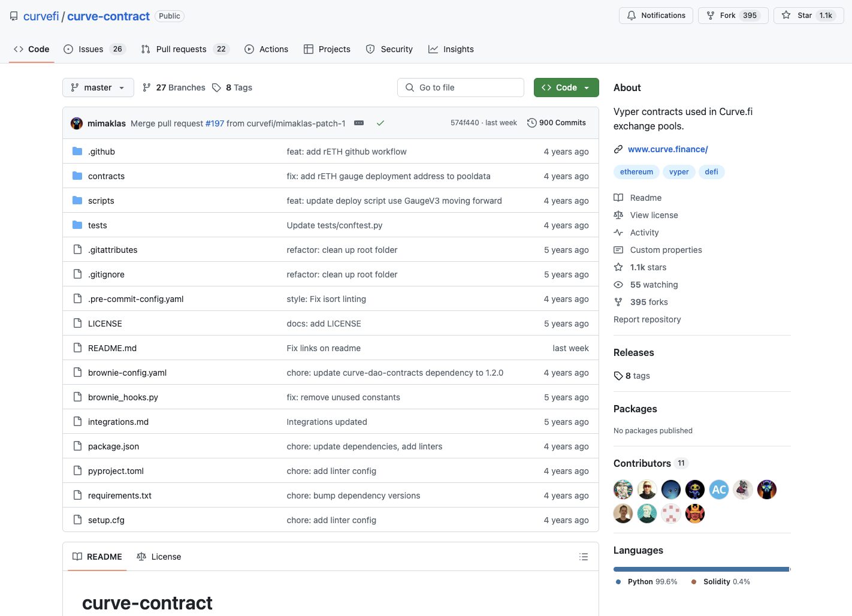852x616 pixels.
Task: Open the tests folder
Action: [x=97, y=225]
